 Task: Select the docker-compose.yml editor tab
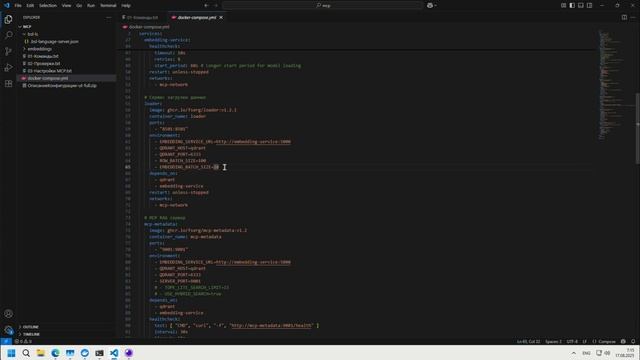[x=197, y=18]
